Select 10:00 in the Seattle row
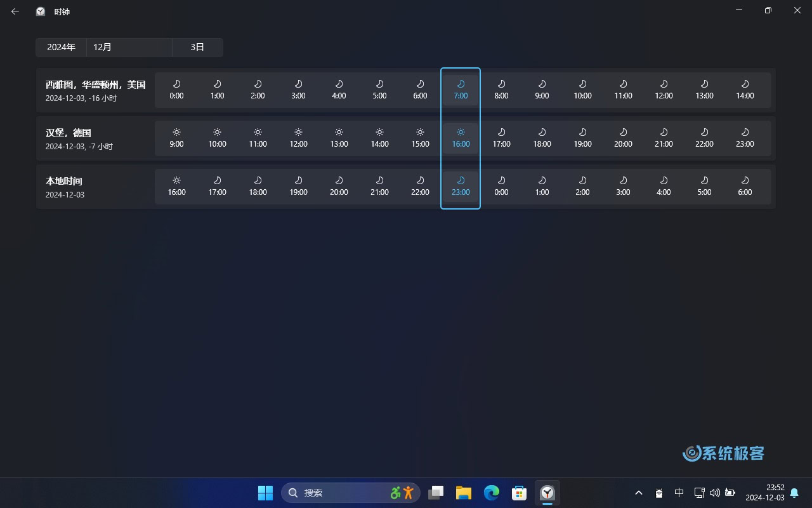This screenshot has height=508, width=812. (x=582, y=90)
